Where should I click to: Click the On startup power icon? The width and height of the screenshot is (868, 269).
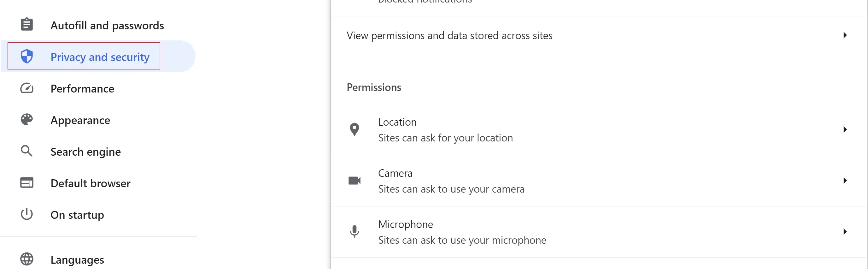click(x=26, y=214)
